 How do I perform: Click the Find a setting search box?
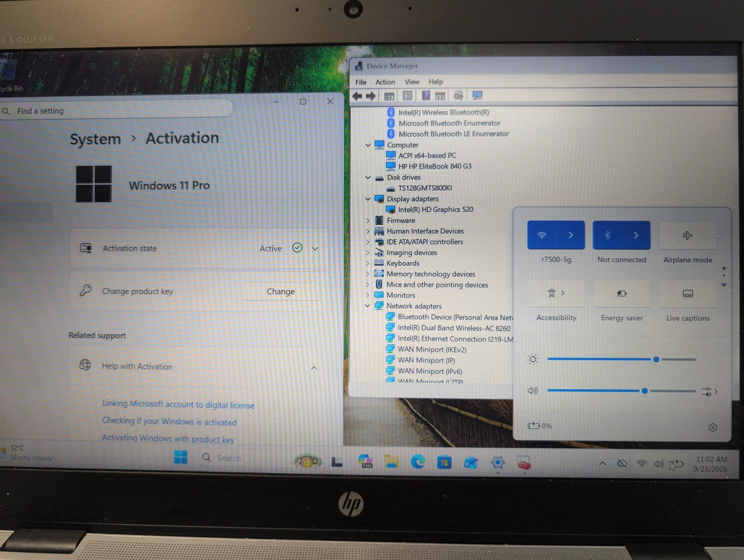pyautogui.click(x=117, y=109)
